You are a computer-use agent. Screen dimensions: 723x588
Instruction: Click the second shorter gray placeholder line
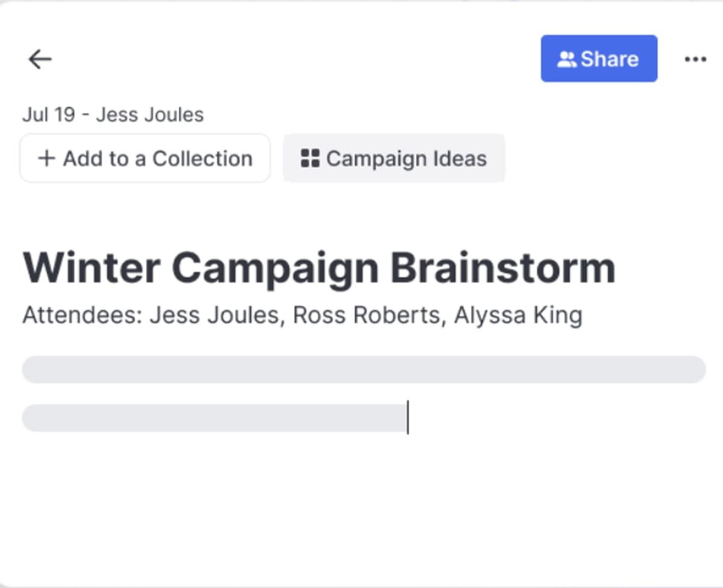tap(214, 418)
